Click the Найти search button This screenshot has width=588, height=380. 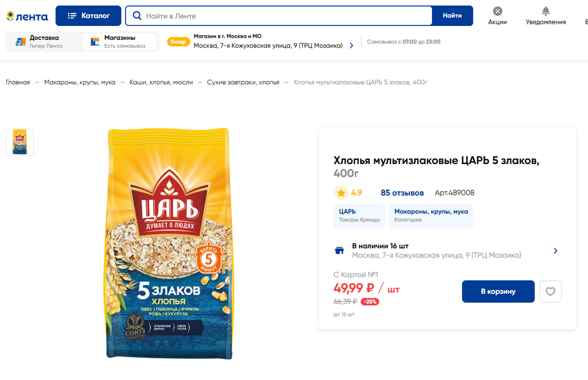[452, 16]
